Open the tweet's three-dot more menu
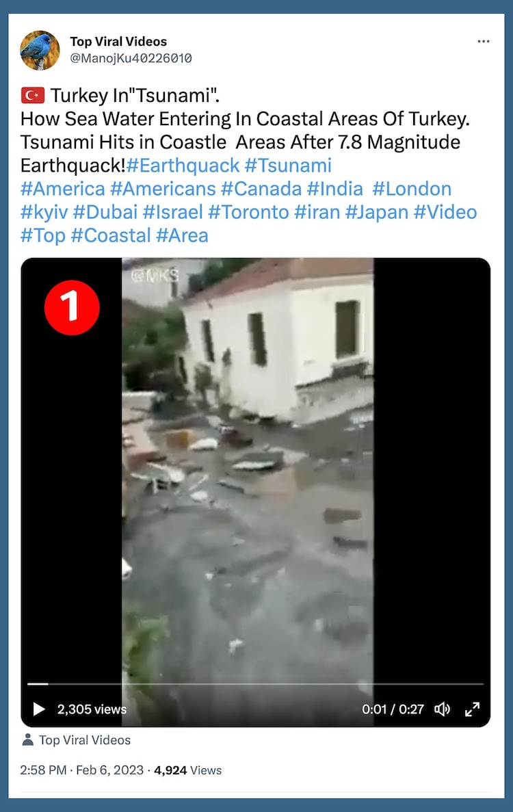 [x=484, y=42]
